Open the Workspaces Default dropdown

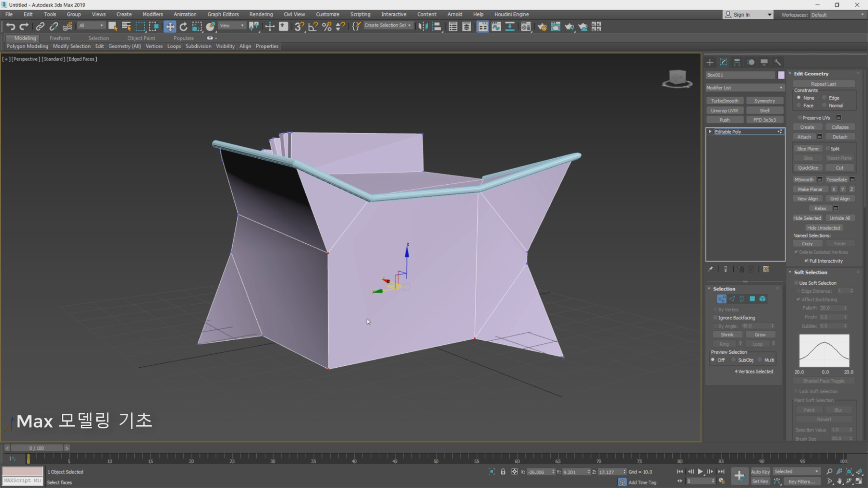point(836,15)
